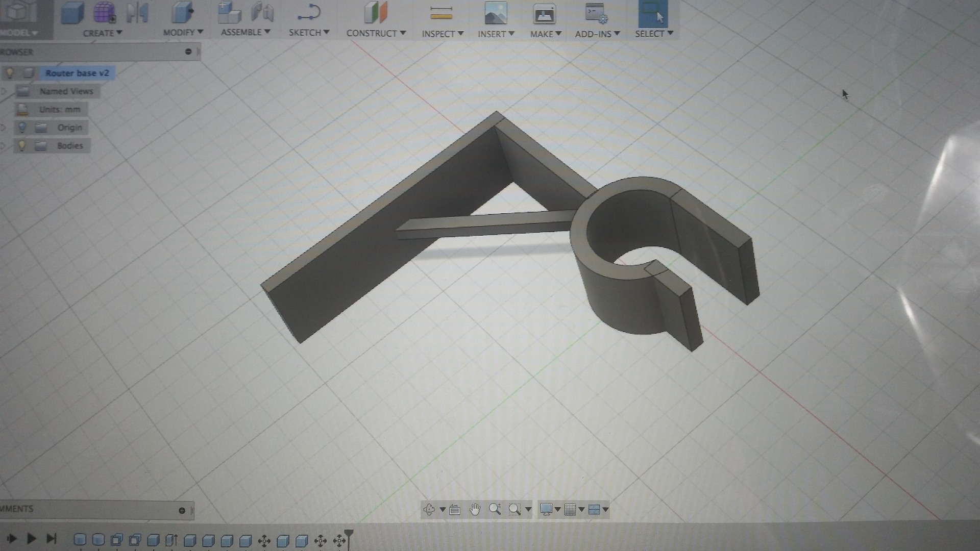Select Router base v2 in browser
980x551 pixels.
click(77, 73)
